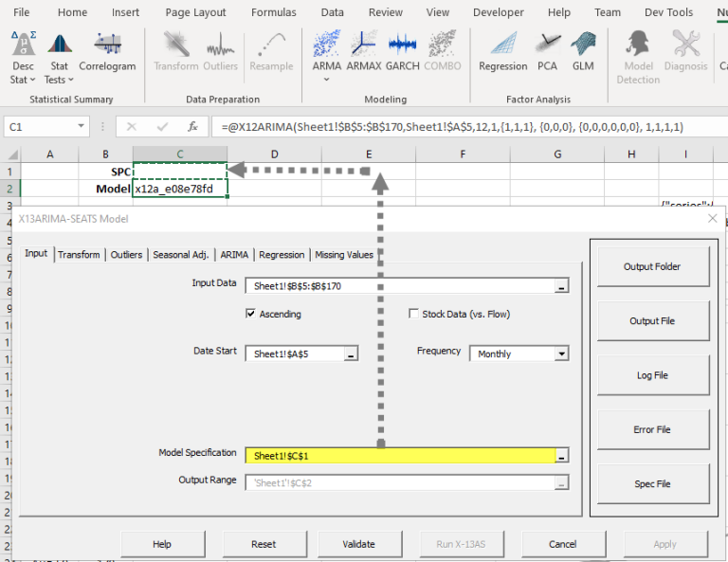Open the Regression factor analysis tool
Image resolution: width=728 pixels, height=562 pixels.
tap(502, 51)
